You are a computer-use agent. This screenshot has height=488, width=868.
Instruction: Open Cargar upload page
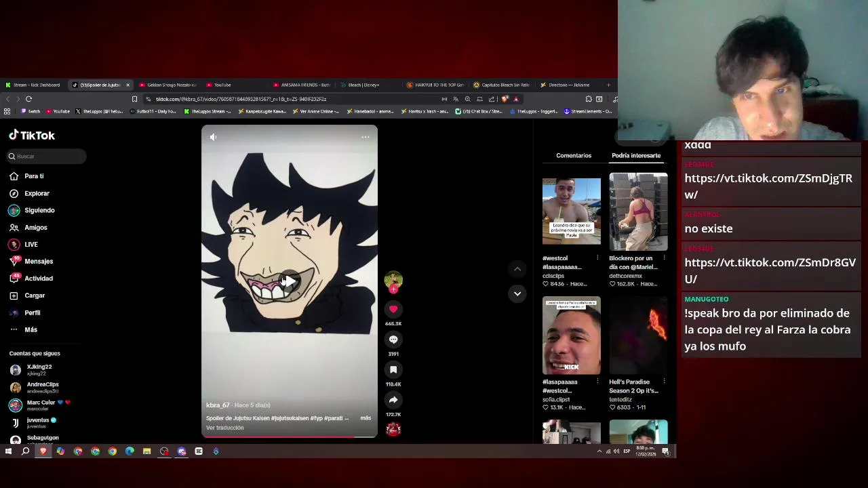tap(27, 296)
